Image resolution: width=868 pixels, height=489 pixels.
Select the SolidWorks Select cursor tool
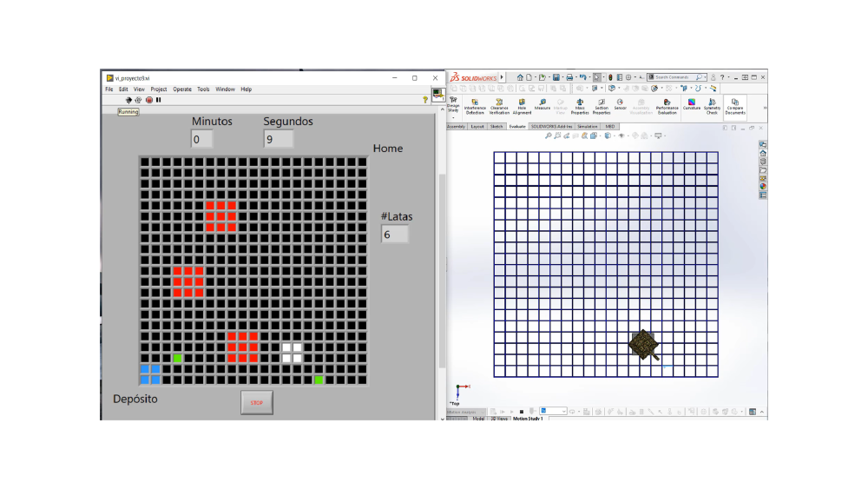pos(597,77)
